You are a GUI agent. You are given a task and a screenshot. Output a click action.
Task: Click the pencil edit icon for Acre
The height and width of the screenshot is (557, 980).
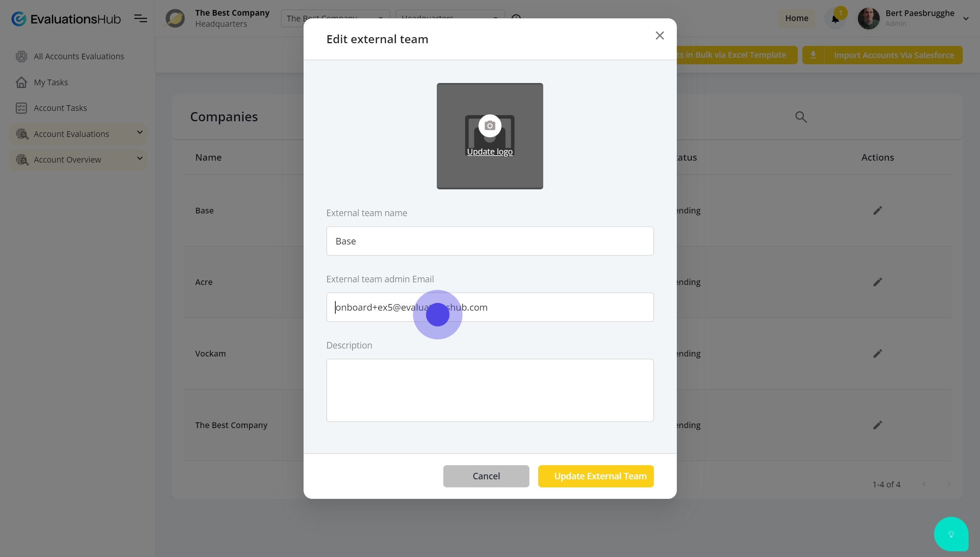coord(877,282)
